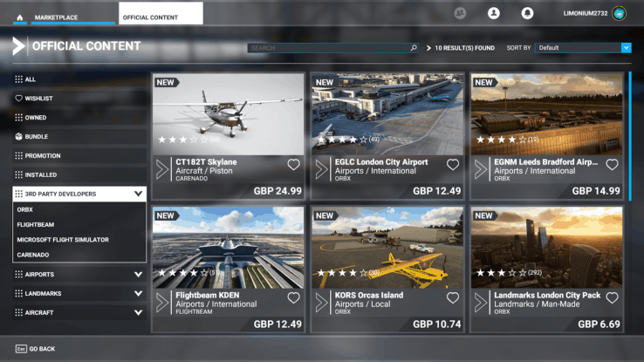Add EGLC London City Airport to wishlist
The width and height of the screenshot is (644, 362).
coord(453,165)
